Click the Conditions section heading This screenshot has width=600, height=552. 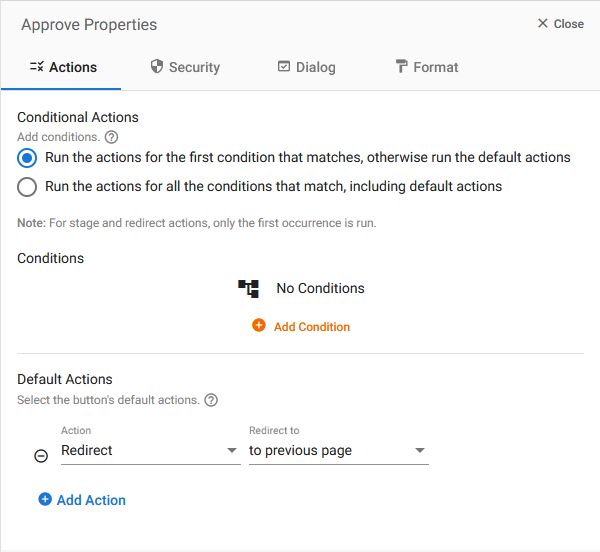click(51, 258)
